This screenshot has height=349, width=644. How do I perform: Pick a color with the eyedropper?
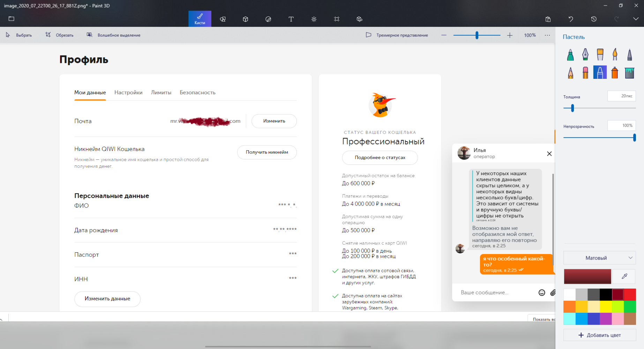click(624, 276)
